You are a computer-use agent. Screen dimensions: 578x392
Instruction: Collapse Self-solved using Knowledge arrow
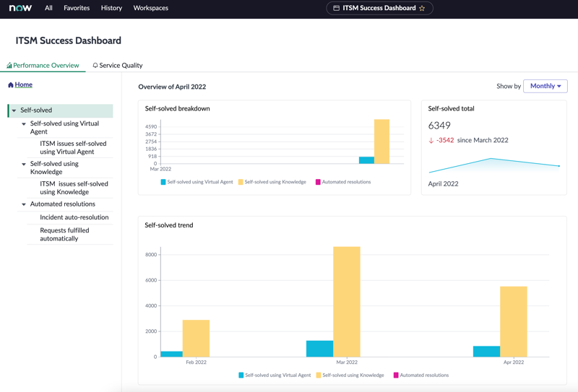pos(24,164)
